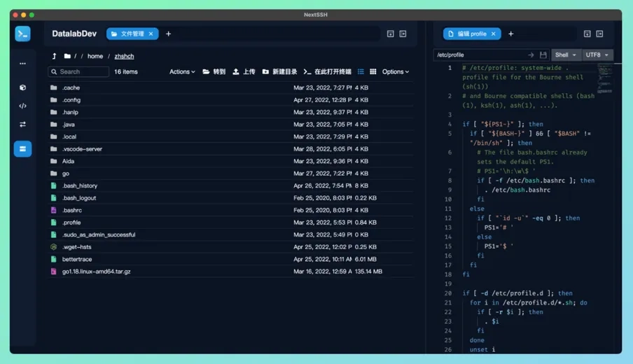Click the DatalabDev connection title
The width and height of the screenshot is (633, 364).
74,34
